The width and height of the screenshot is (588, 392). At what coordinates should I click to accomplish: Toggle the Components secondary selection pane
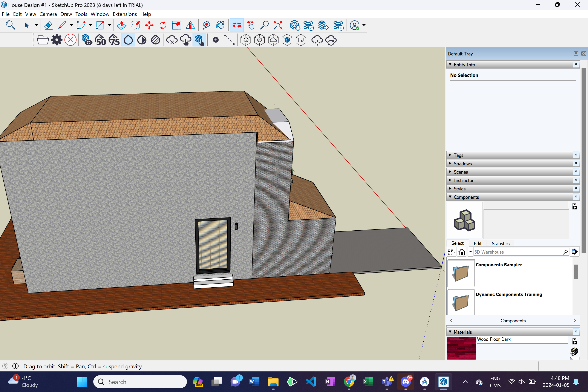pyautogui.click(x=574, y=207)
